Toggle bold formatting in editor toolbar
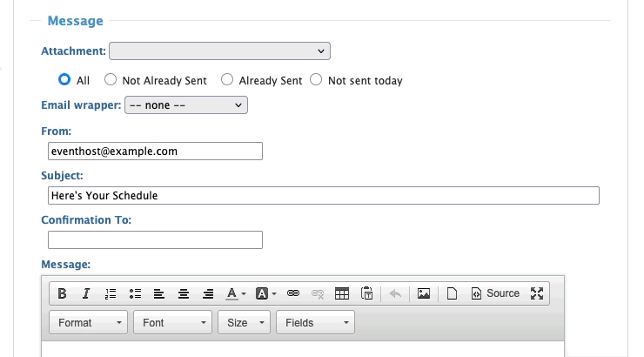The image size is (644, 357). 63,293
